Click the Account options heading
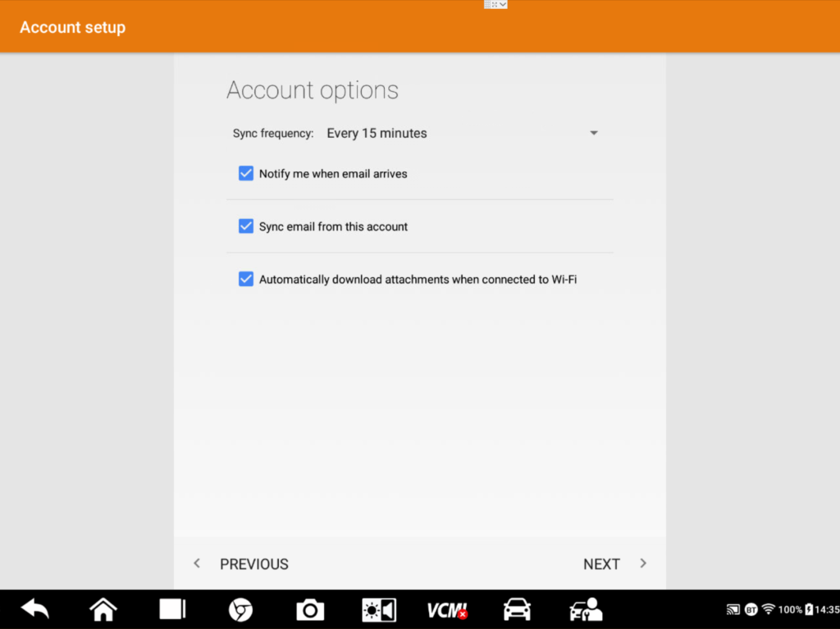The width and height of the screenshot is (840, 629). pos(313,90)
